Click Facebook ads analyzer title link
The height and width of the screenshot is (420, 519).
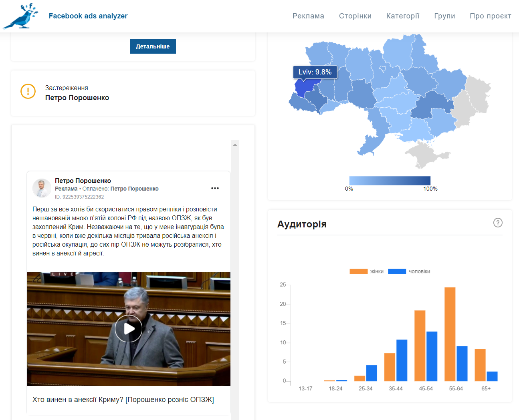88,16
